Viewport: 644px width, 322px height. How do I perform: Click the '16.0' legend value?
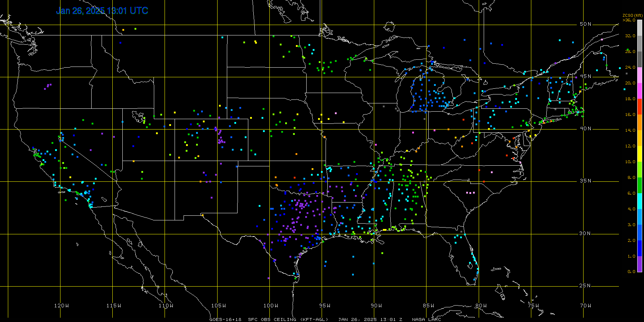[630, 114]
